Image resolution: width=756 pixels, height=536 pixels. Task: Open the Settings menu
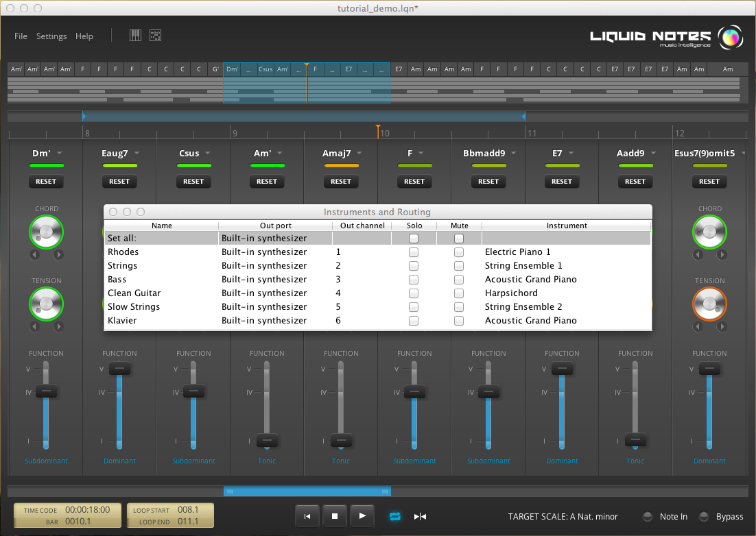tap(51, 36)
